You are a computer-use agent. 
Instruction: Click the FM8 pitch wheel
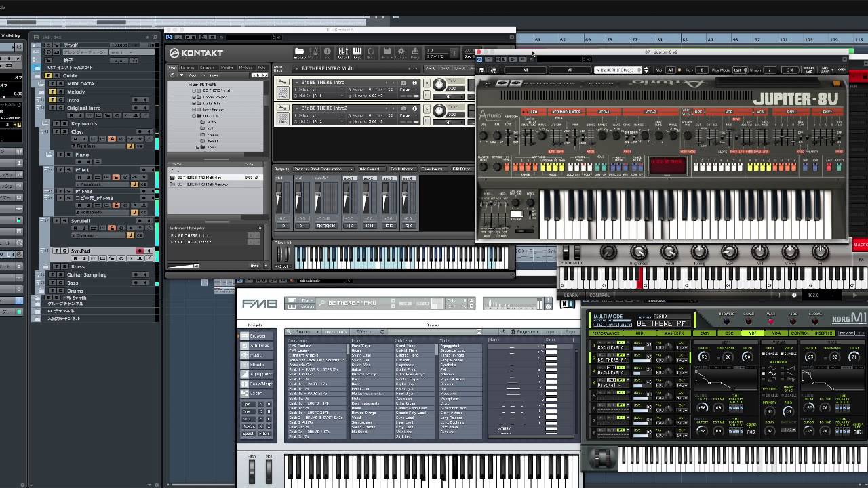tap(252, 472)
